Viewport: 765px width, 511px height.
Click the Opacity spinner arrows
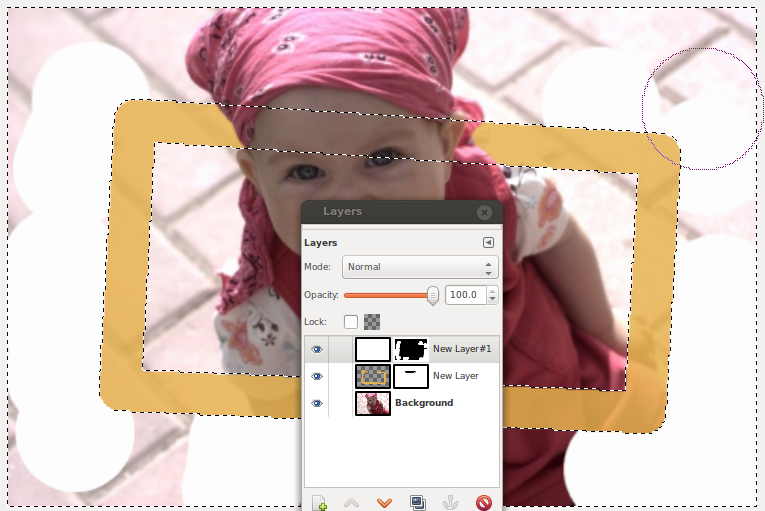click(492, 295)
